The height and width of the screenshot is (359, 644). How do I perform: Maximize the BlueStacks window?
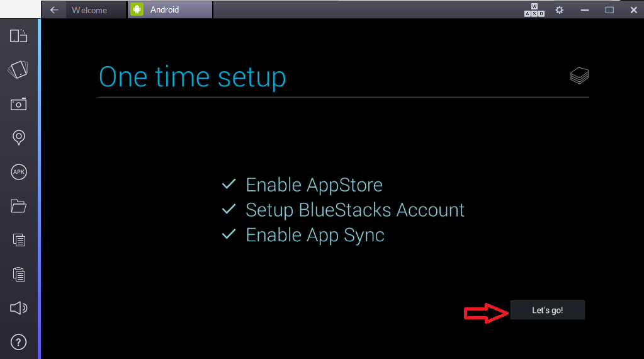click(609, 10)
